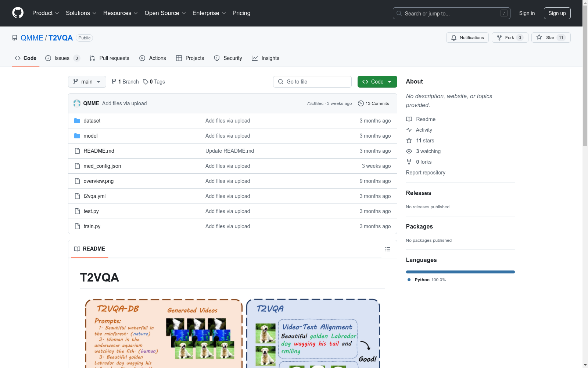
Task: Click the Go to file input
Action: (312, 82)
